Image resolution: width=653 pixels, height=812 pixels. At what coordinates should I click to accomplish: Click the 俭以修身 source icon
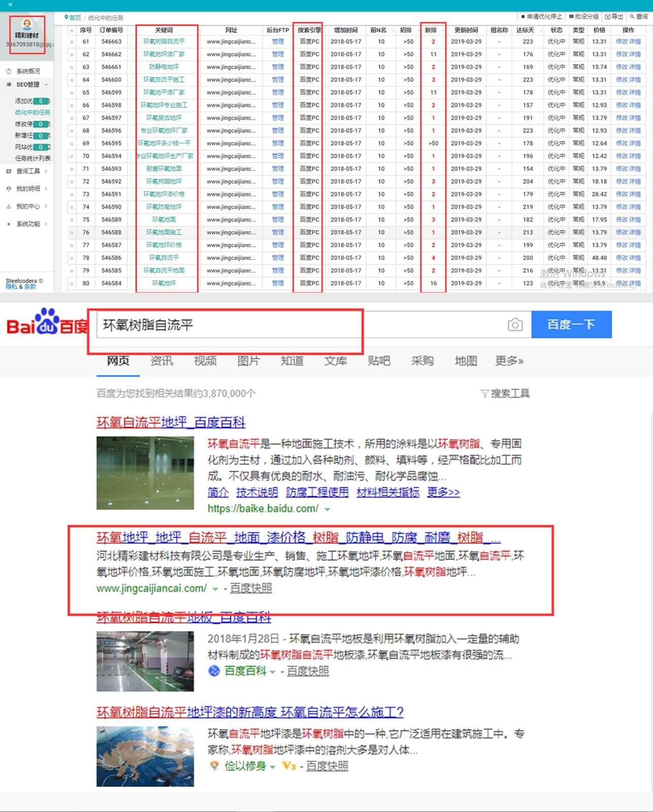click(x=214, y=766)
